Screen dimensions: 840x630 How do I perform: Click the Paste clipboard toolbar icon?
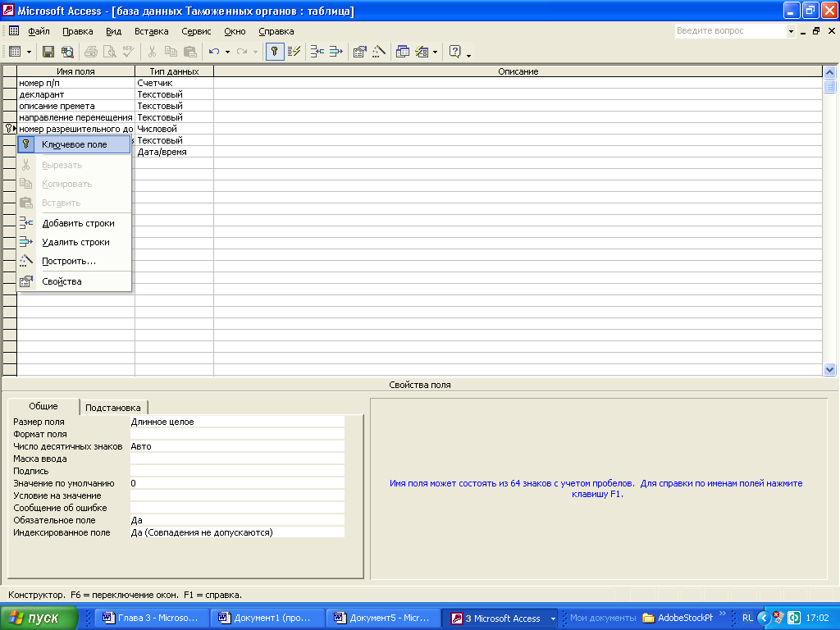pyautogui.click(x=189, y=52)
